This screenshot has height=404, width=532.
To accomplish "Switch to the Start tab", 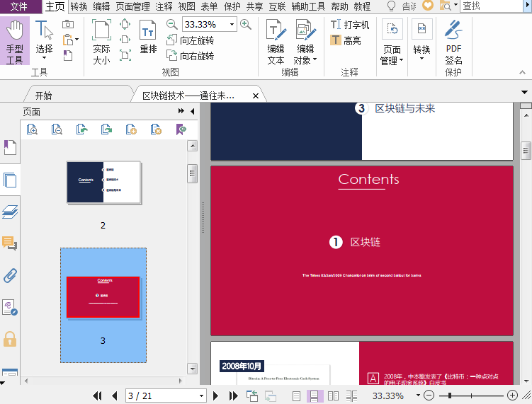I will point(44,96).
